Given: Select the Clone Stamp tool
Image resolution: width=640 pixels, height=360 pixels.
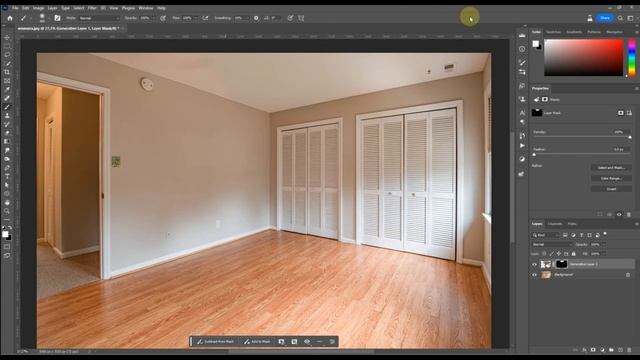Looking at the screenshot, I should [x=7, y=116].
